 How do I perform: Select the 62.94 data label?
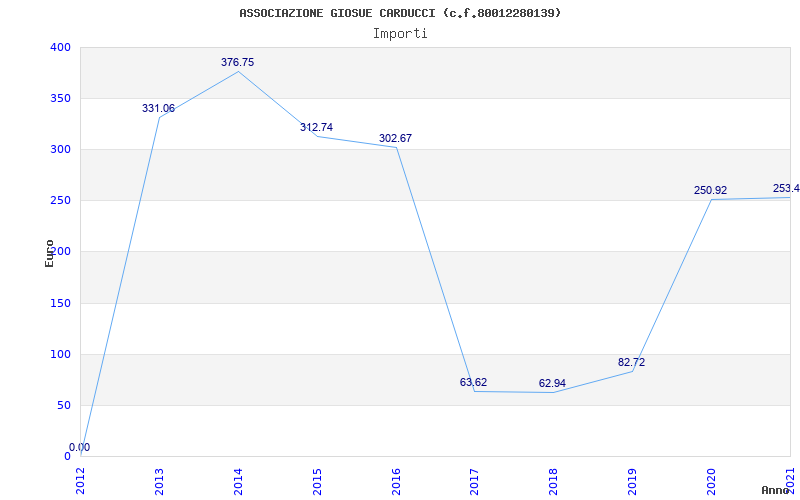coord(552,383)
